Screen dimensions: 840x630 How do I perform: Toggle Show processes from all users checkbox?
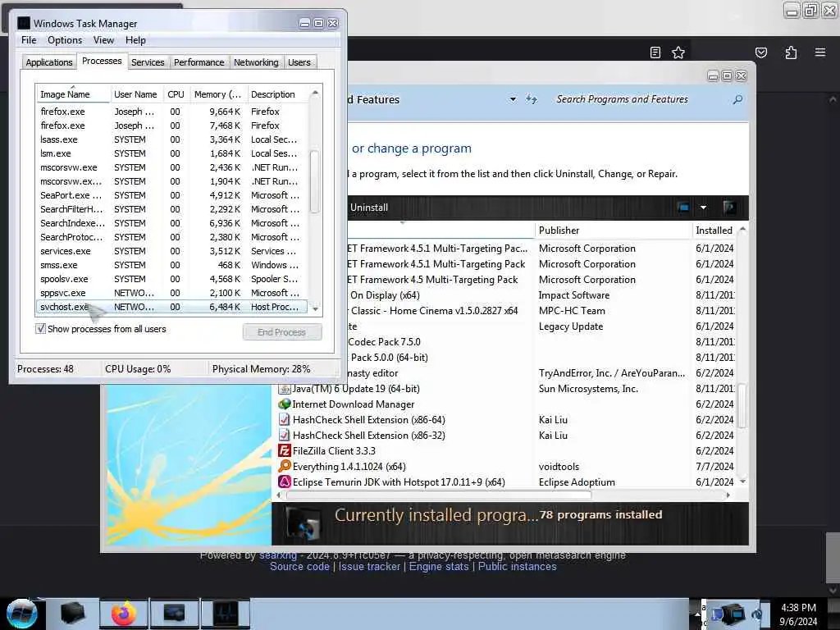(x=41, y=328)
